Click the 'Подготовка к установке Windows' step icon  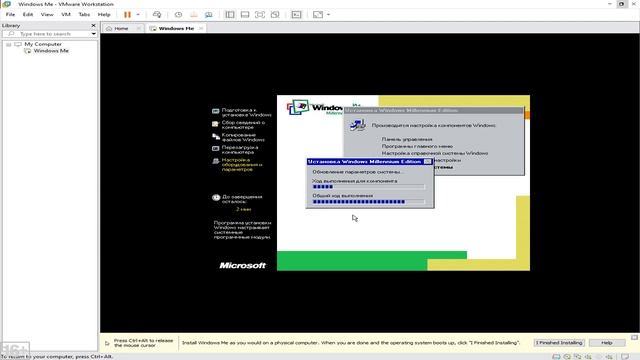216,111
